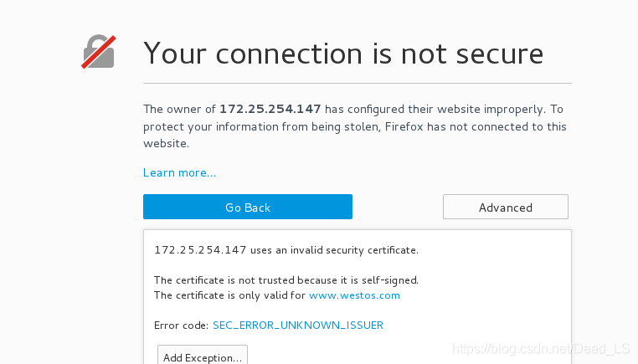Click the divider line under the heading
The width and height of the screenshot is (638, 364).
tap(358, 84)
